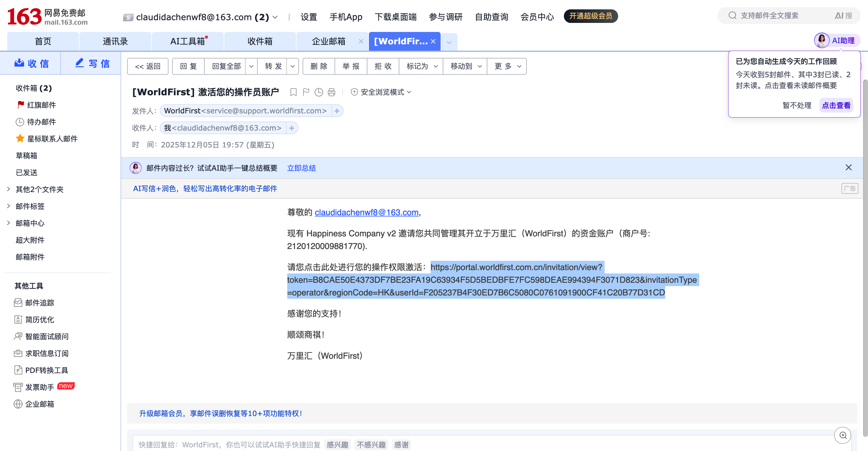The image size is (868, 451).
Task: Open 简历优化 resume tool
Action: [x=34, y=320]
